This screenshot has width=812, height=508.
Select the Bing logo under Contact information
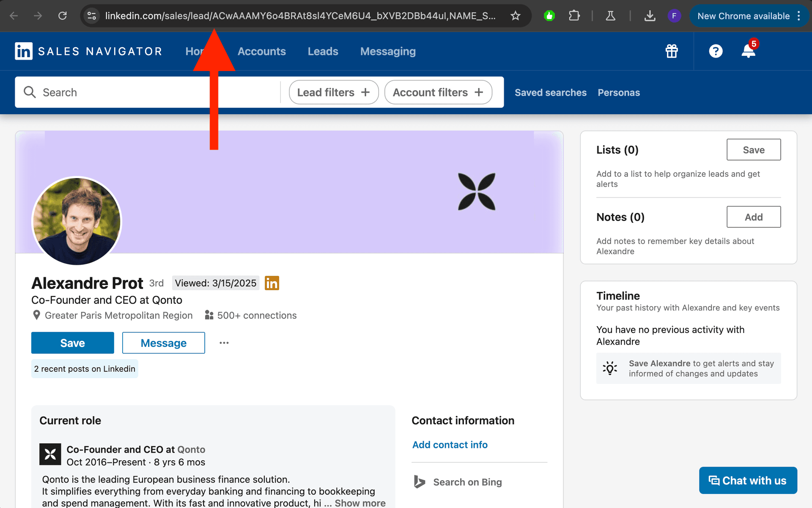419,482
